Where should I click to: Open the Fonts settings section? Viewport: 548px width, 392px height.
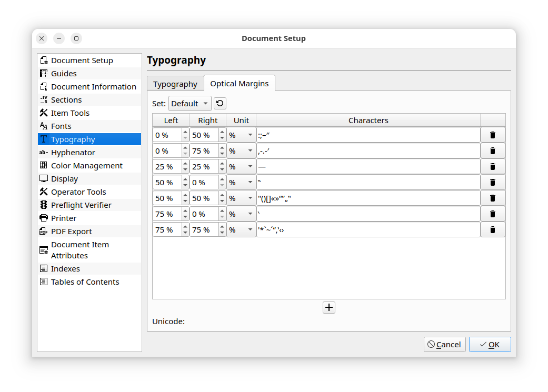pos(61,126)
